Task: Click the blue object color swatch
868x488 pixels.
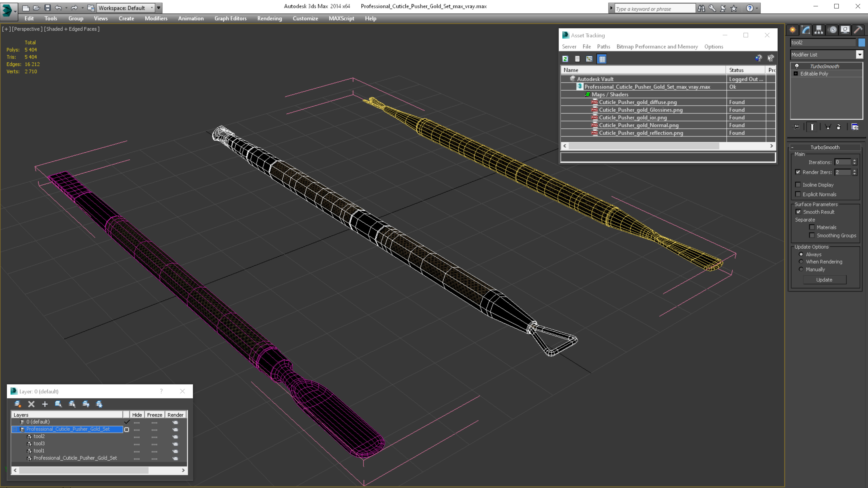Action: [x=862, y=42]
